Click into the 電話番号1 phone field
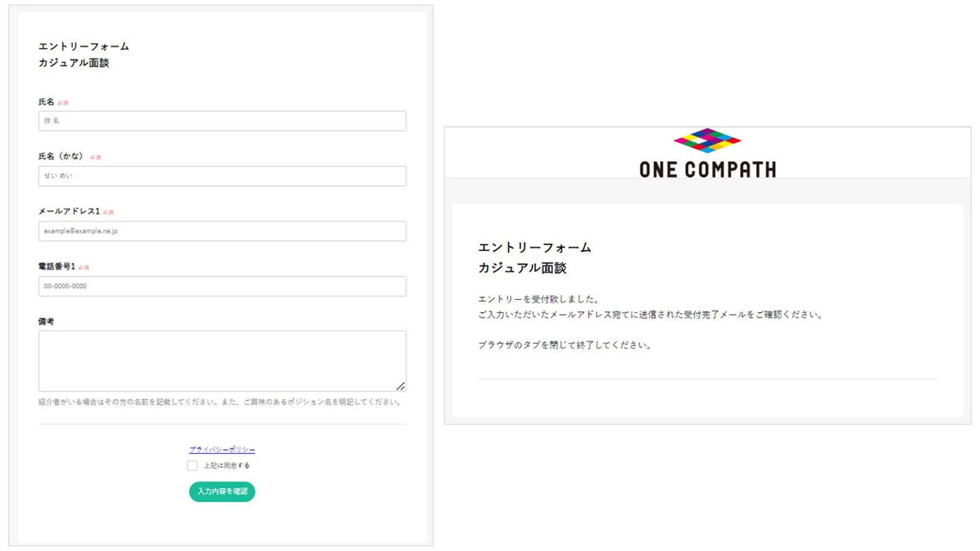980x551 pixels. coord(223,286)
